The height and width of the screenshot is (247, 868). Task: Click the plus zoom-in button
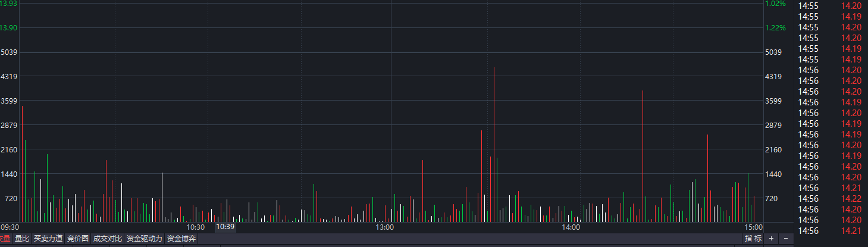point(771,239)
